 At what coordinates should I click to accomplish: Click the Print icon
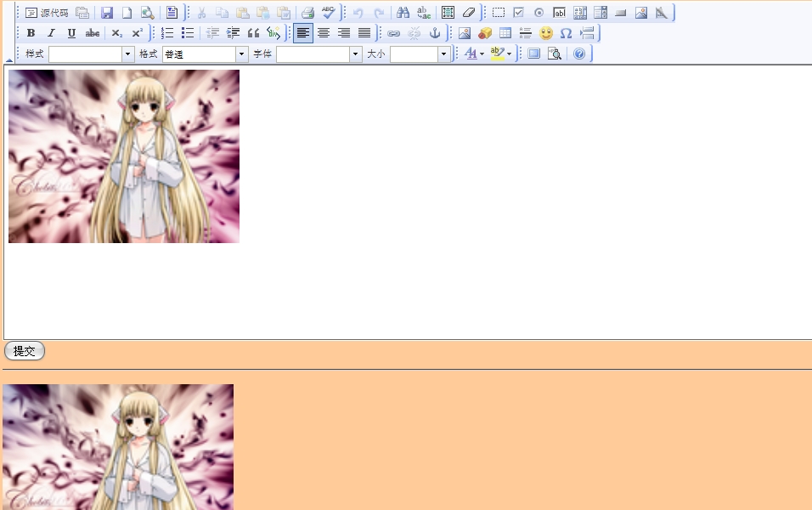pos(308,13)
